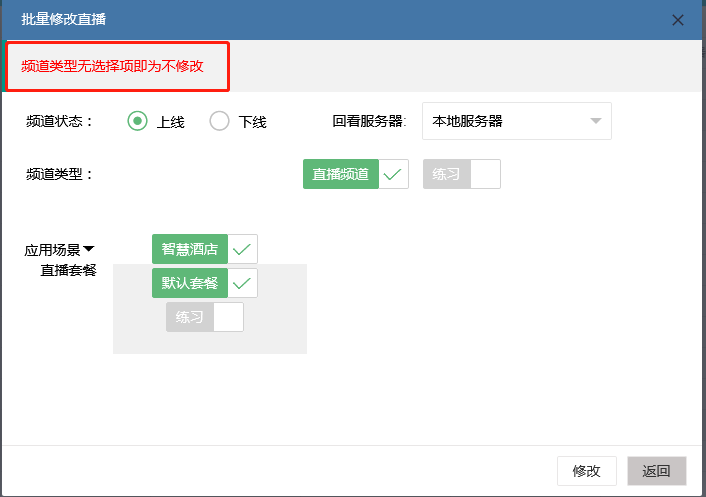
Task: Toggle the checkmark icon next to 默认套餐
Action: [242, 283]
